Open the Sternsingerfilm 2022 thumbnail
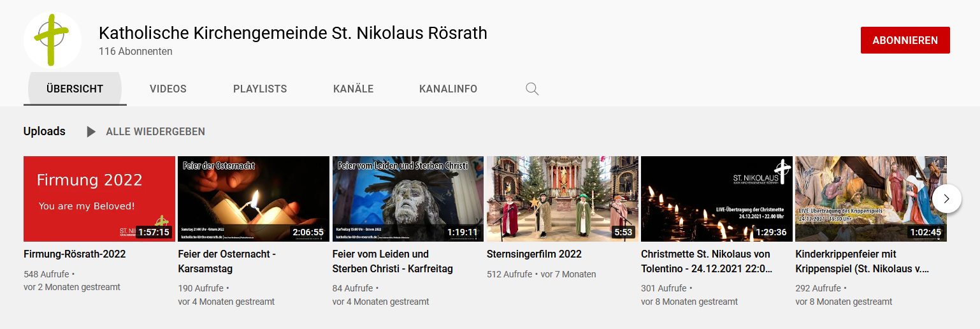Viewport: 980px width, 329px height. click(563, 199)
